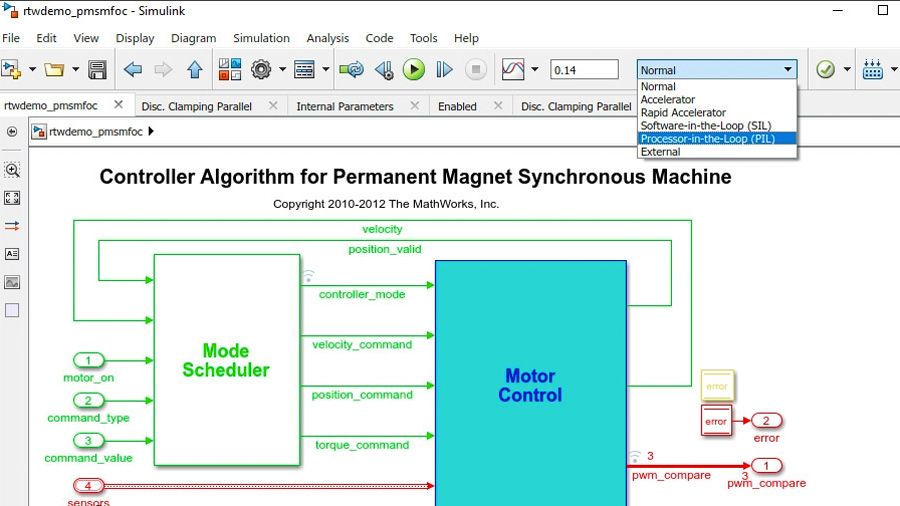Select Software-in-the-Loop (SIL) option

pos(705,126)
